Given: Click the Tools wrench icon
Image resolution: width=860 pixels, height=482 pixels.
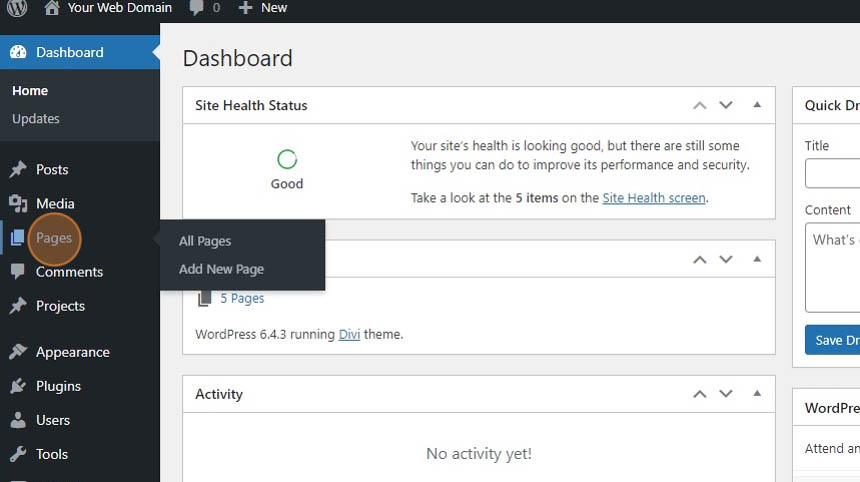Looking at the screenshot, I should pyautogui.click(x=18, y=454).
